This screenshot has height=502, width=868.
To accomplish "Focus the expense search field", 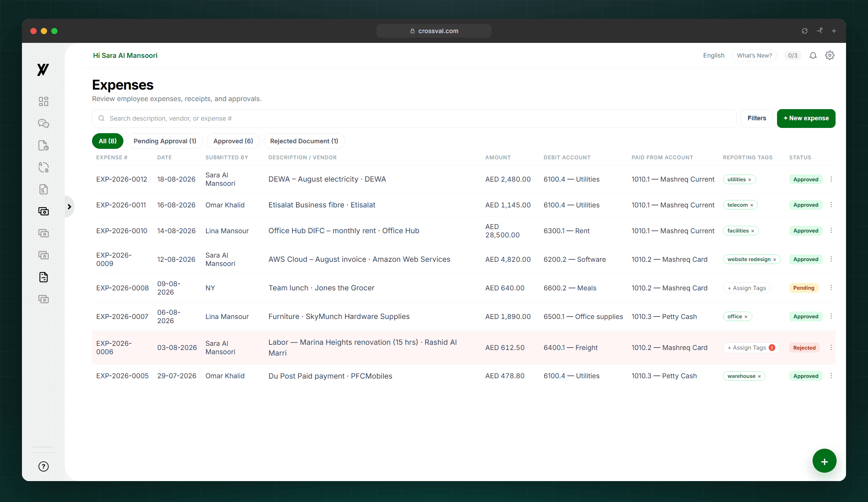I will click(x=414, y=119).
